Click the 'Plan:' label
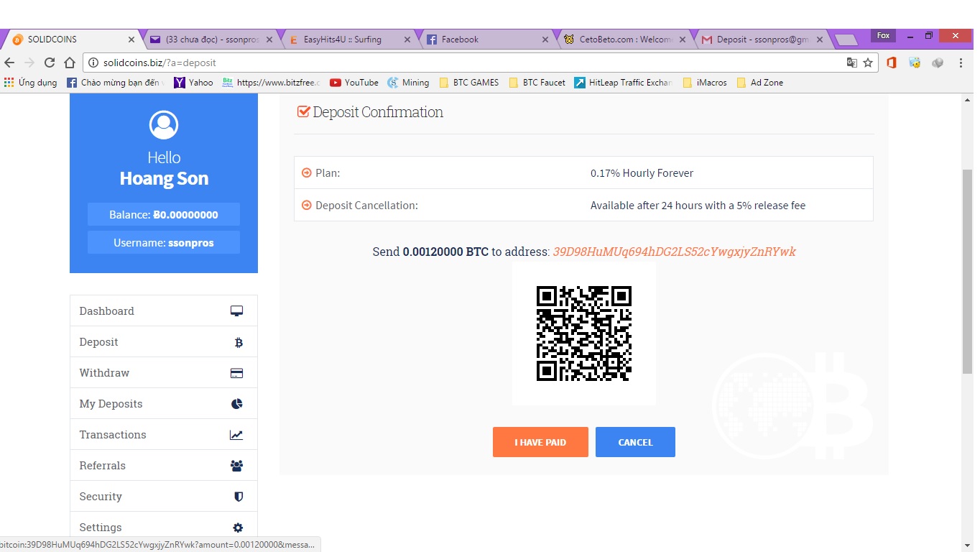Image resolution: width=980 pixels, height=552 pixels. click(x=328, y=173)
